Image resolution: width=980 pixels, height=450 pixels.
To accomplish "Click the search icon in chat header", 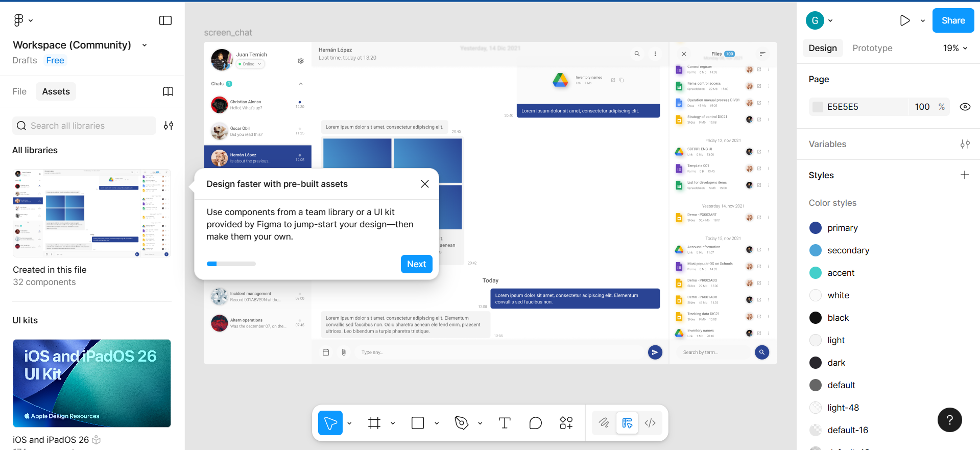I will click(x=637, y=54).
